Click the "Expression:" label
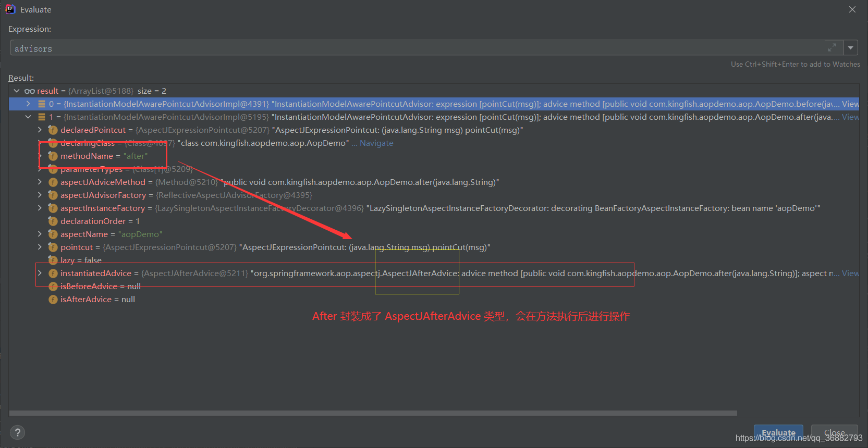The height and width of the screenshot is (448, 868). pos(30,29)
